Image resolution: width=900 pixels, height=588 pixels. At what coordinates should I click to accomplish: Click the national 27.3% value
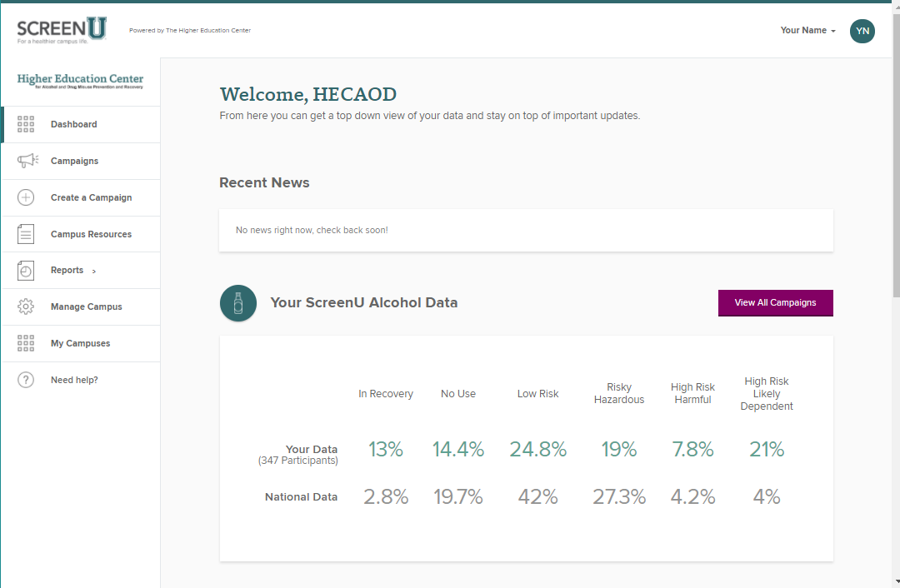click(x=618, y=496)
